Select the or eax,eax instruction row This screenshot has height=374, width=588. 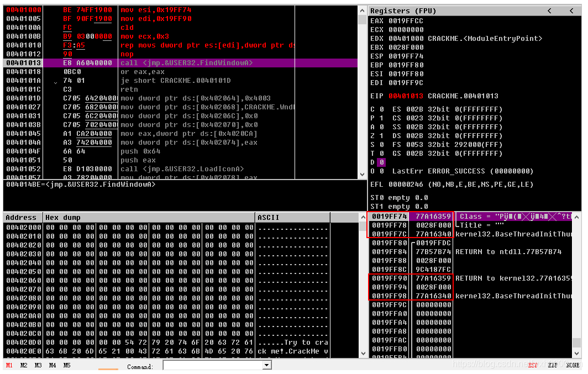click(180, 72)
